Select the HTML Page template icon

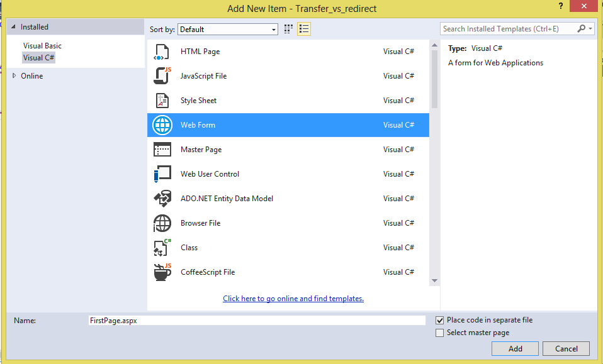click(162, 51)
